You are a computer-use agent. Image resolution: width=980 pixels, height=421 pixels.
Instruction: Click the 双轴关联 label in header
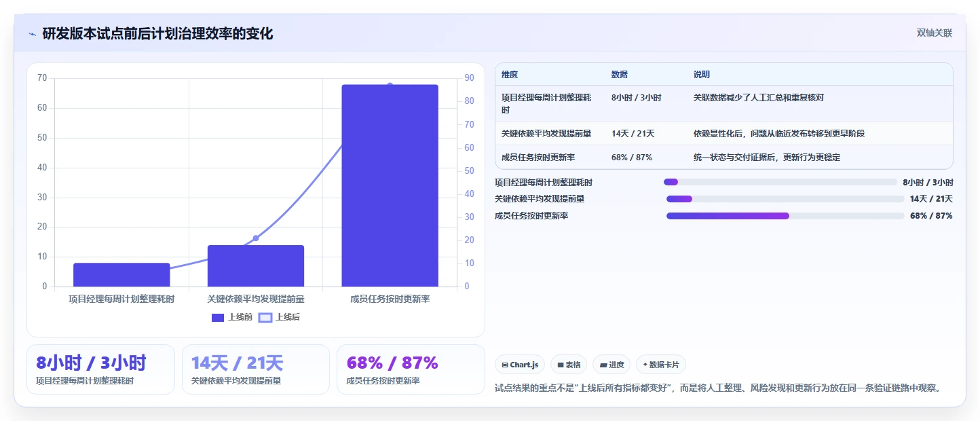[x=935, y=33]
